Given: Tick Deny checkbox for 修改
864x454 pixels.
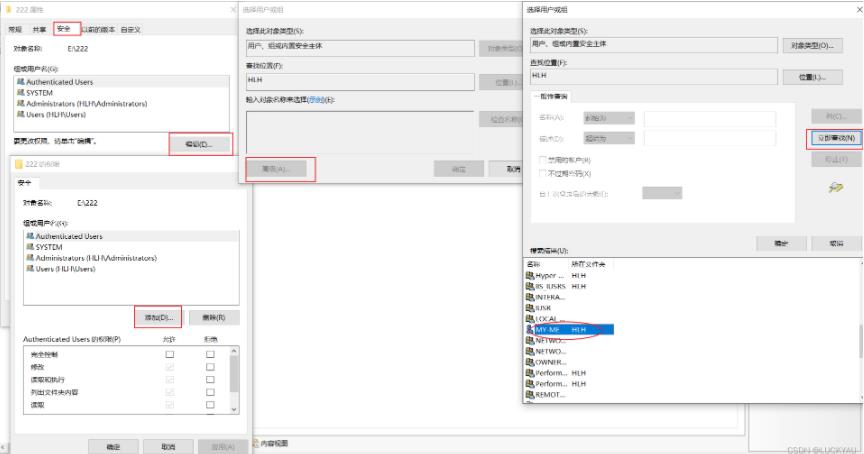Looking at the screenshot, I should pos(210,367).
